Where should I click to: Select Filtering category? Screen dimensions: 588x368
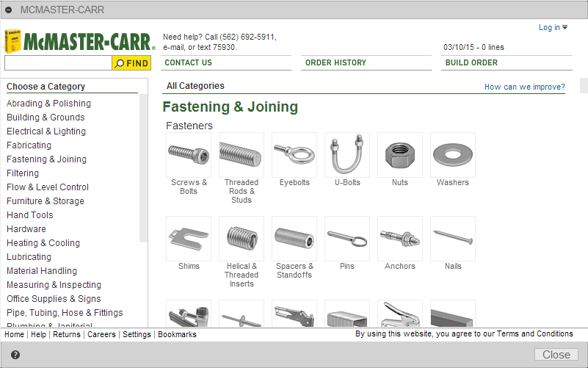coord(23,173)
